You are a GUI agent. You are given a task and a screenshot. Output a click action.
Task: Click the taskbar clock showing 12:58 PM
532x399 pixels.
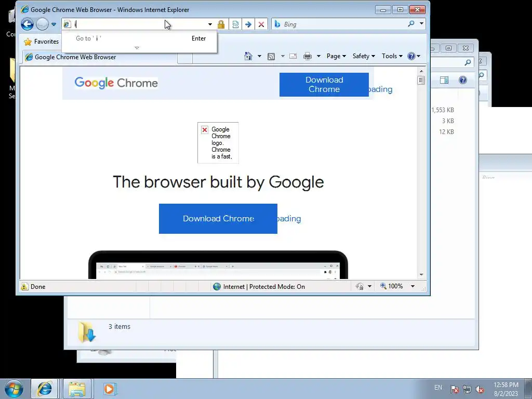(506, 389)
